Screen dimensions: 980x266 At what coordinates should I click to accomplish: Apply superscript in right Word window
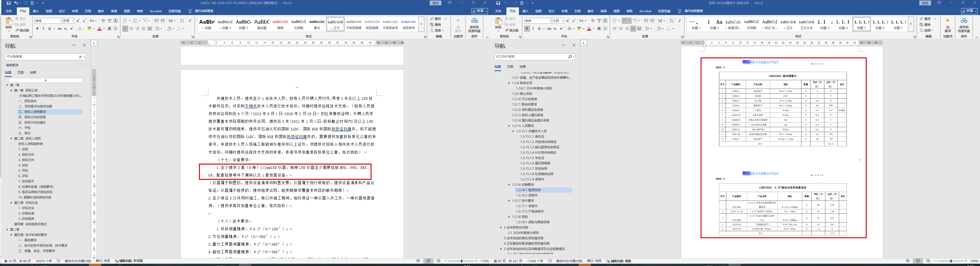point(561,29)
